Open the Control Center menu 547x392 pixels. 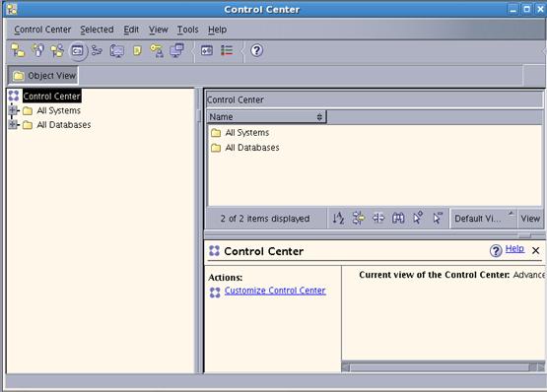[x=42, y=30]
